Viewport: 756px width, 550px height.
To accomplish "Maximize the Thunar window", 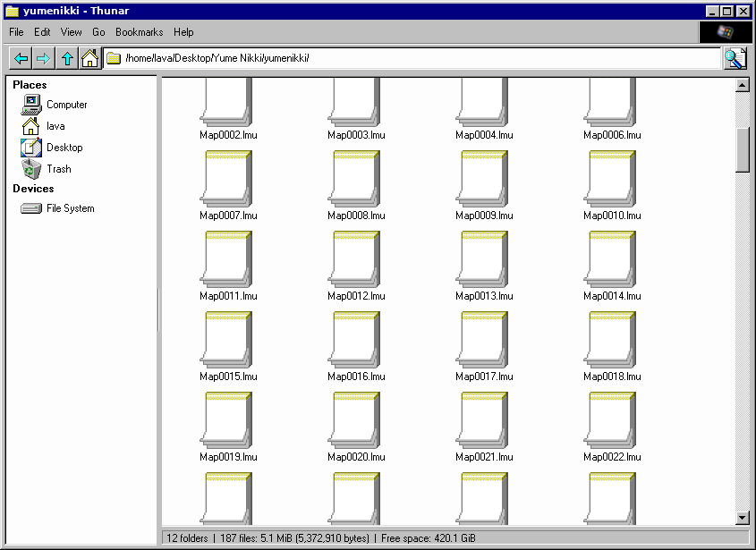I will click(x=727, y=11).
